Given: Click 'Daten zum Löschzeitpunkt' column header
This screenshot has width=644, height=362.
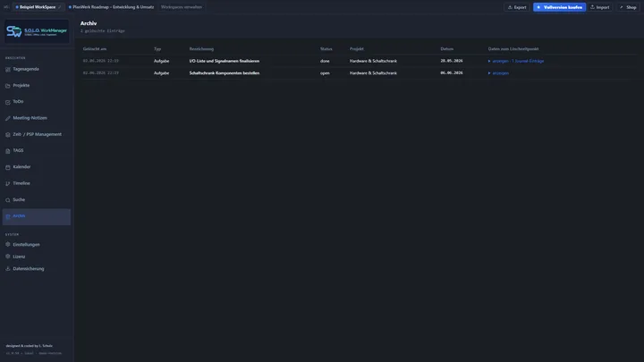Looking at the screenshot, I should (513, 49).
